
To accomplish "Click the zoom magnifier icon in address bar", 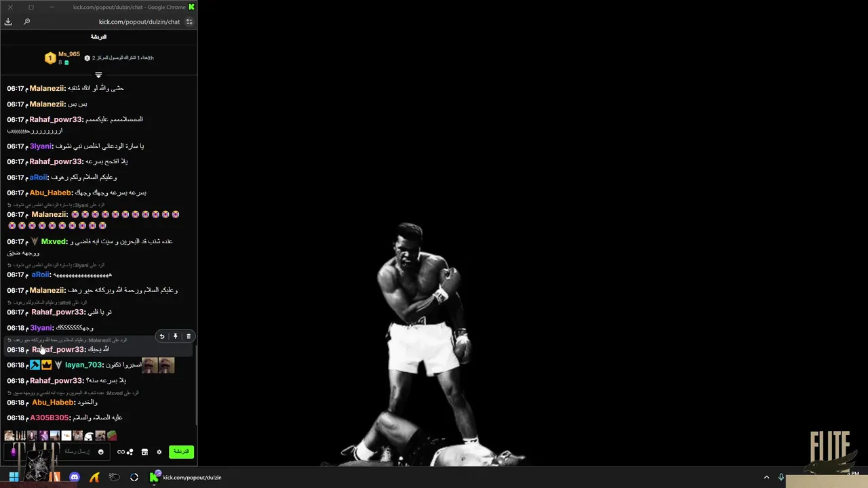I will (26, 22).
